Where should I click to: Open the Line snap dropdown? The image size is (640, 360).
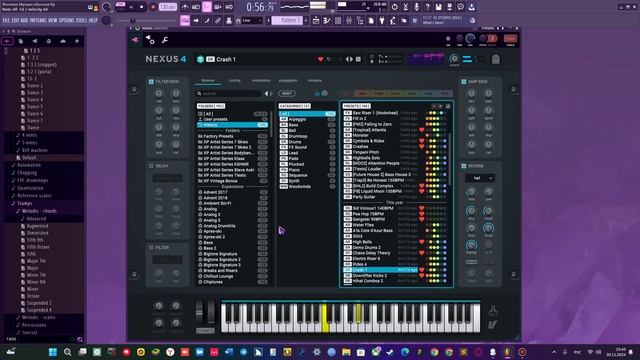click(251, 20)
